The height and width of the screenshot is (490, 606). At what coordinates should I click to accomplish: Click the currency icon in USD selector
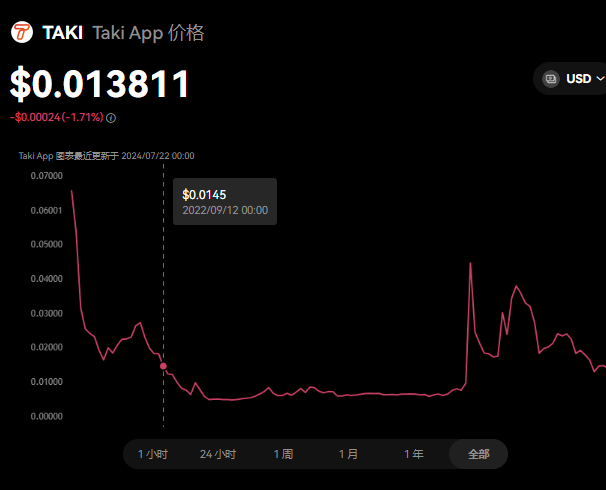(x=550, y=78)
